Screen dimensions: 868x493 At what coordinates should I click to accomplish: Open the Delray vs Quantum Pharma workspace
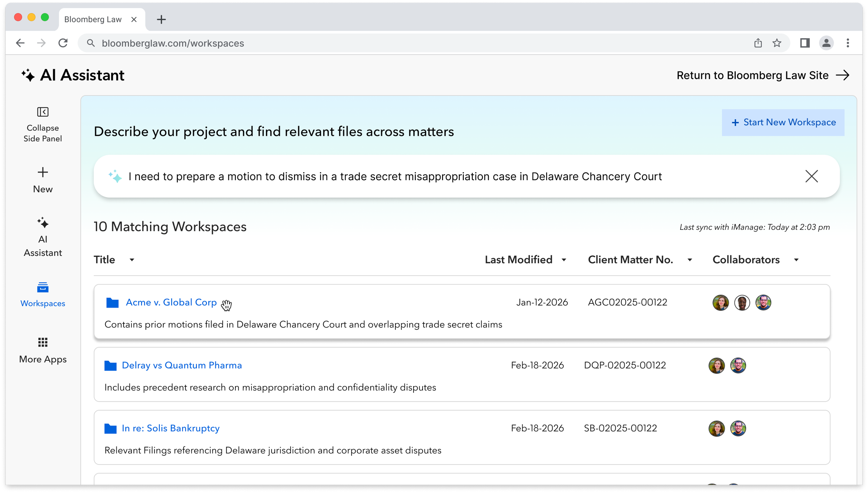(x=182, y=365)
